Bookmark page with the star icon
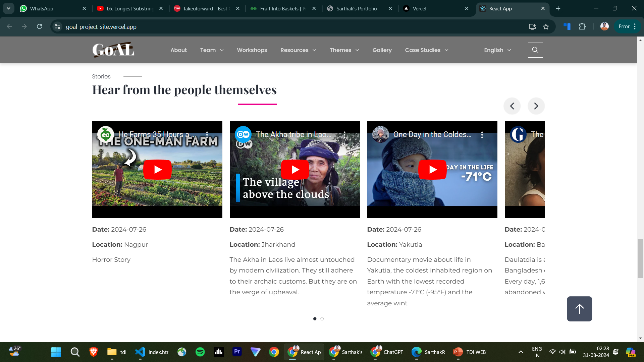Image resolution: width=644 pixels, height=362 pixels. click(546, 26)
